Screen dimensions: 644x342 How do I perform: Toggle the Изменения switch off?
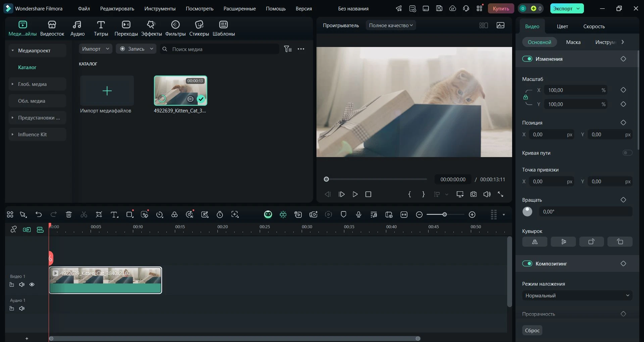tap(527, 59)
